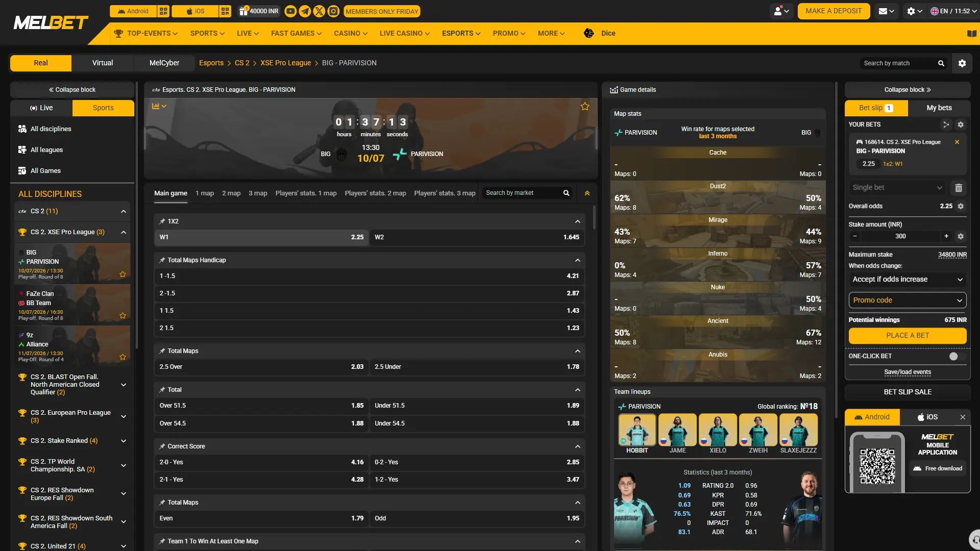Favorite the 9z vs Alliance match
Viewport: 980px width, 551px height.
point(122,357)
